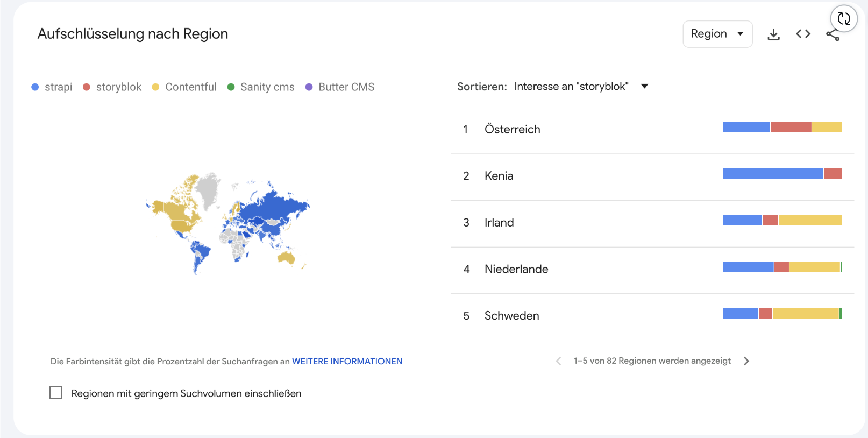Screen dimensions: 868x438
Task: Click the world map thumbnail
Action: [x=228, y=223]
